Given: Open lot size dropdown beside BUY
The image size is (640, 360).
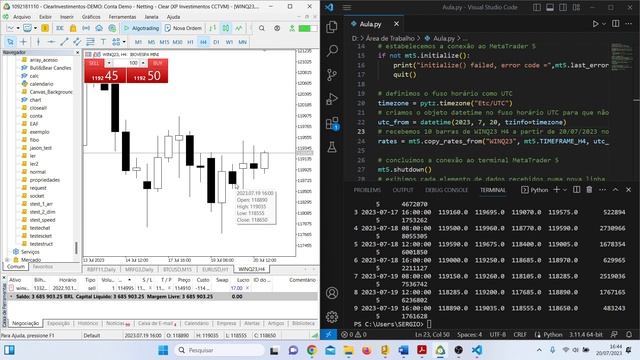Looking at the screenshot, I should pos(143,63).
